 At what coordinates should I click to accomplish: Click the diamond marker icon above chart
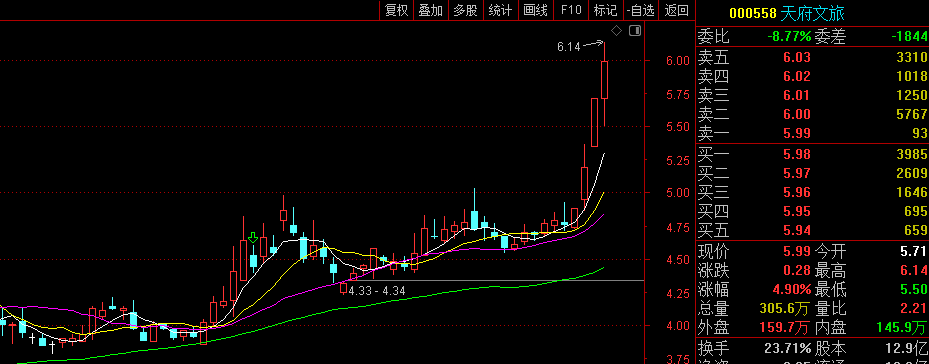point(616,30)
